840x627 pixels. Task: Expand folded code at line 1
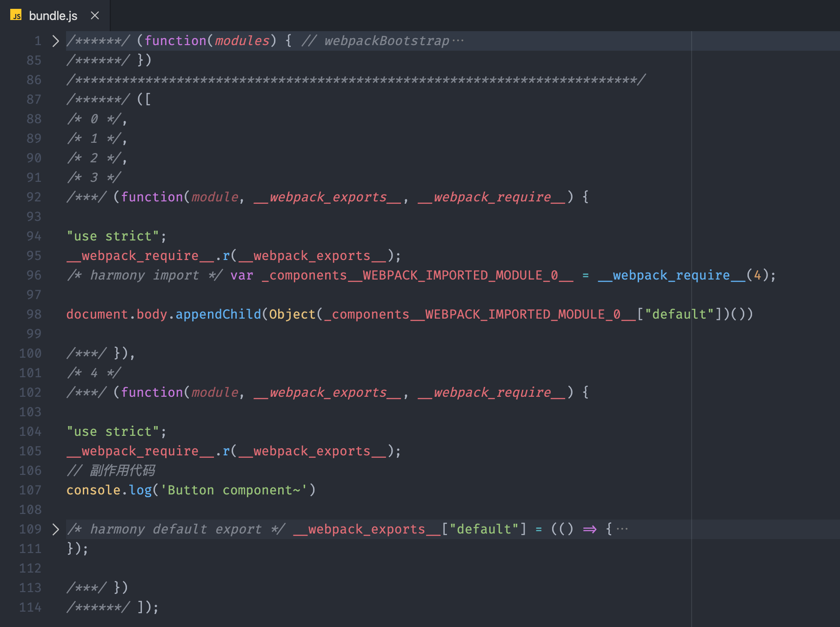tap(56, 41)
